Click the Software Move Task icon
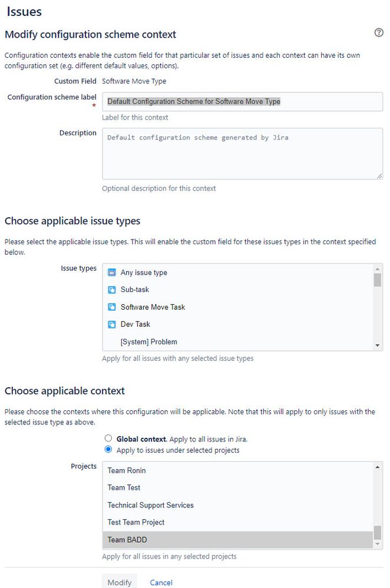Viewport: 390px width, 588px height. 111,307
